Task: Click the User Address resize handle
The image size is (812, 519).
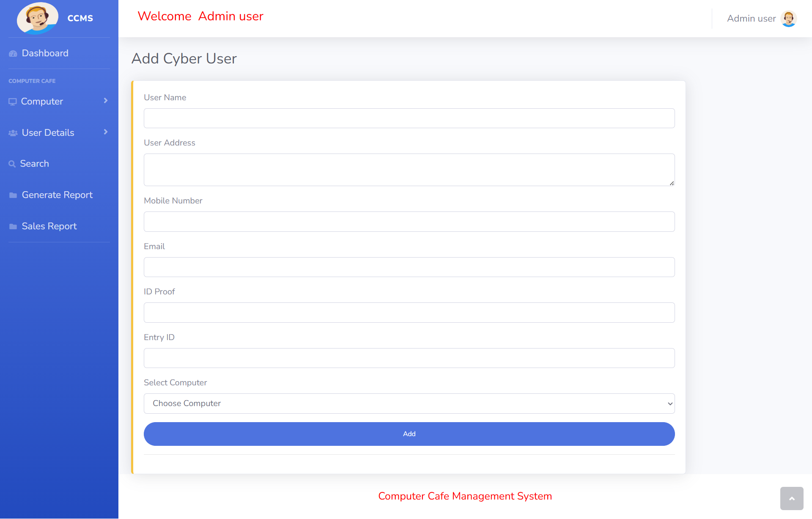Action: point(672,183)
